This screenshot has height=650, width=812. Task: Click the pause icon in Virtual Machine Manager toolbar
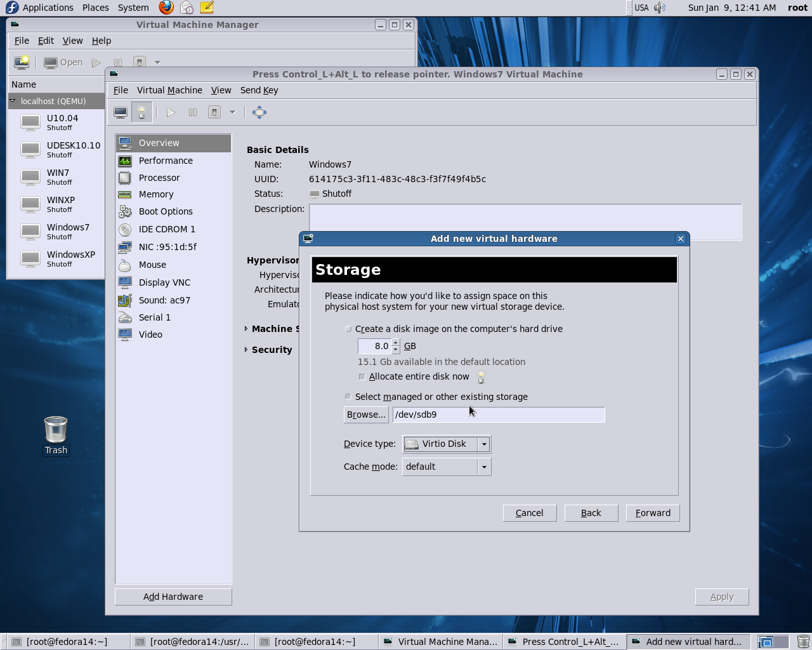117,62
